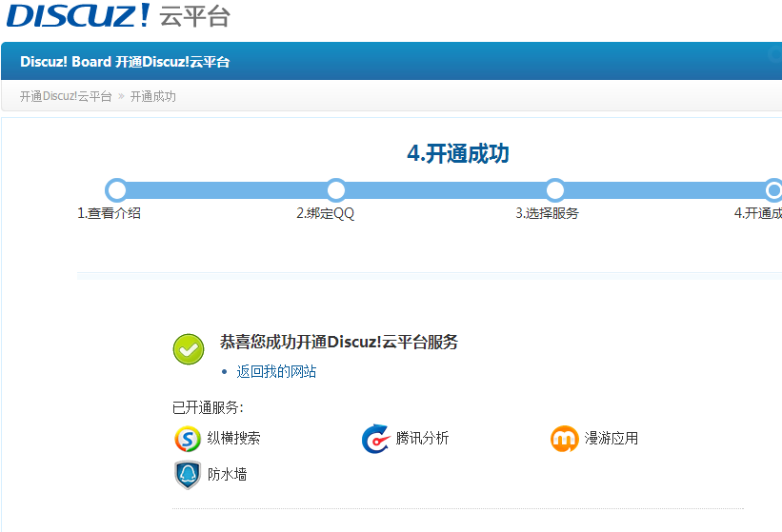Select step circle for 2.绑定QQ
This screenshot has width=782, height=532.
click(336, 189)
